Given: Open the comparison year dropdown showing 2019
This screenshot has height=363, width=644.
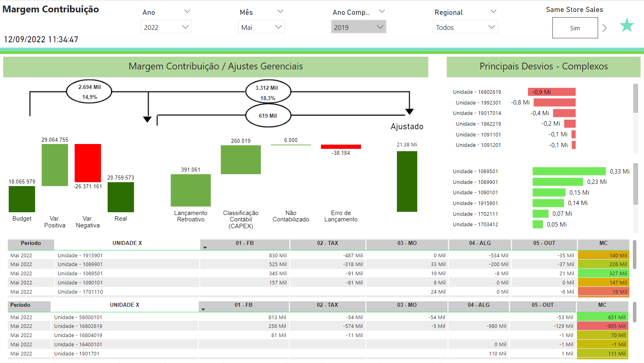Looking at the screenshot, I should pos(358,27).
